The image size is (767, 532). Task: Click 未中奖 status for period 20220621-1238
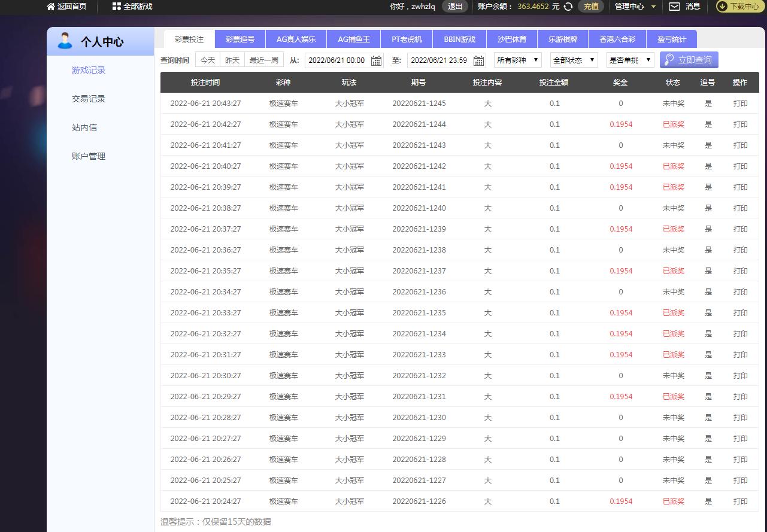click(674, 250)
